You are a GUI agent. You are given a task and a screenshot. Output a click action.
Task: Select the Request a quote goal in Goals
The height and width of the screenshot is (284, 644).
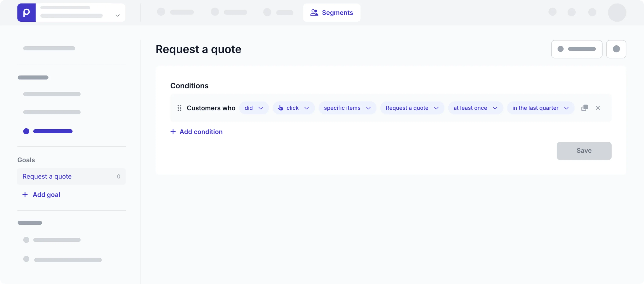pos(46,176)
